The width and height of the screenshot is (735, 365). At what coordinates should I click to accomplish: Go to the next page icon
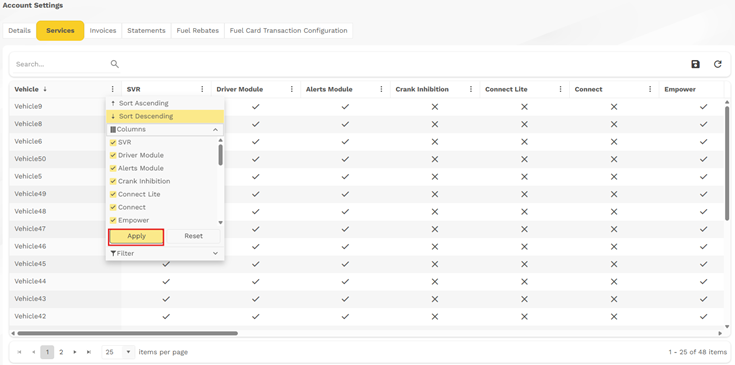pyautogui.click(x=75, y=352)
